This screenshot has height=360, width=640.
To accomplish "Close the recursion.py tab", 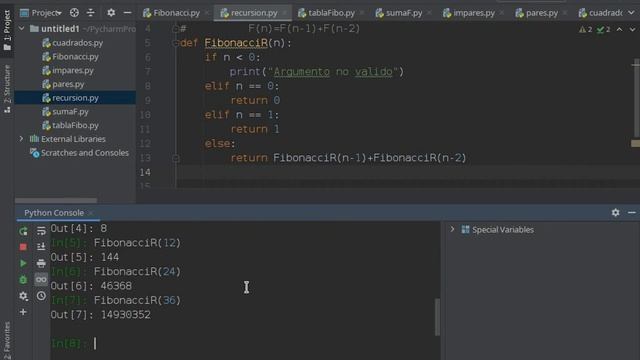I will [x=284, y=13].
